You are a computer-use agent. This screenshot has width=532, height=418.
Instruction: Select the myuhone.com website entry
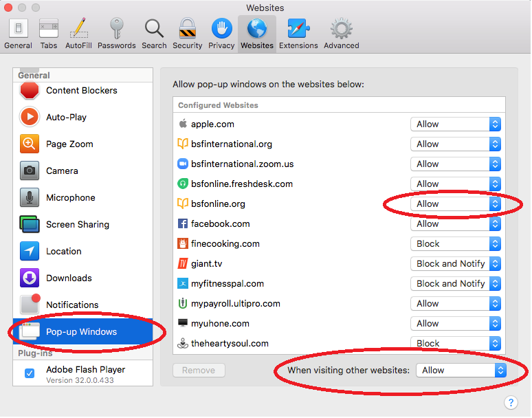point(220,324)
